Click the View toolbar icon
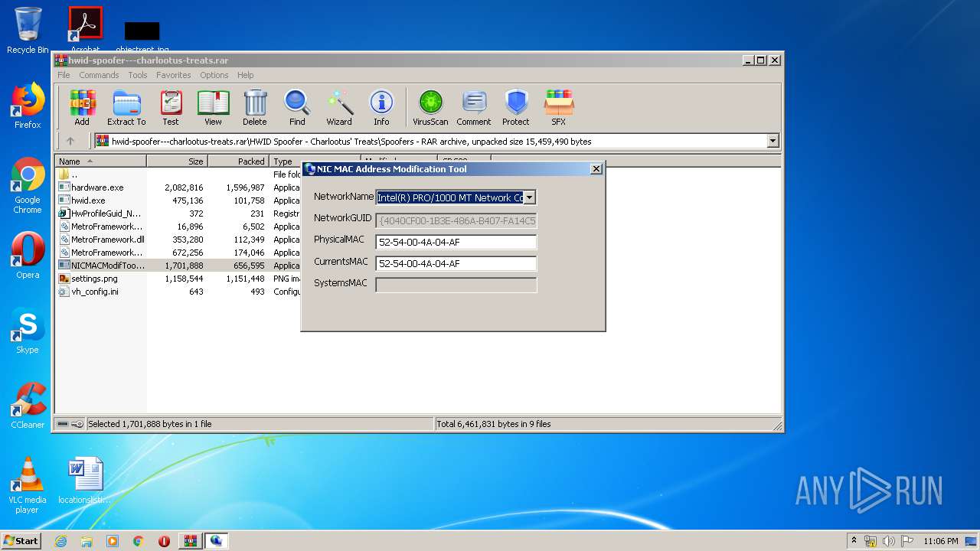Screen dimensions: 980x551 213,107
